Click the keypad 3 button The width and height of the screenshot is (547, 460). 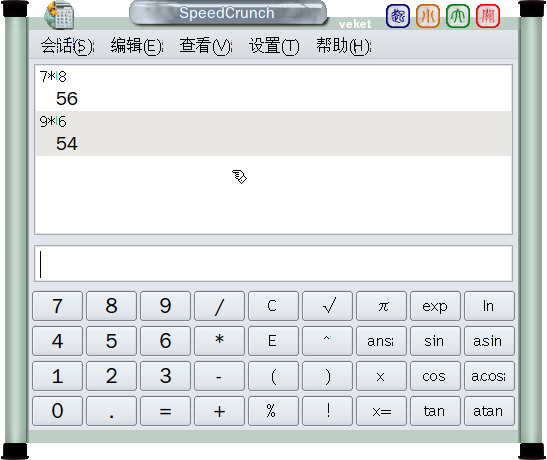(165, 376)
